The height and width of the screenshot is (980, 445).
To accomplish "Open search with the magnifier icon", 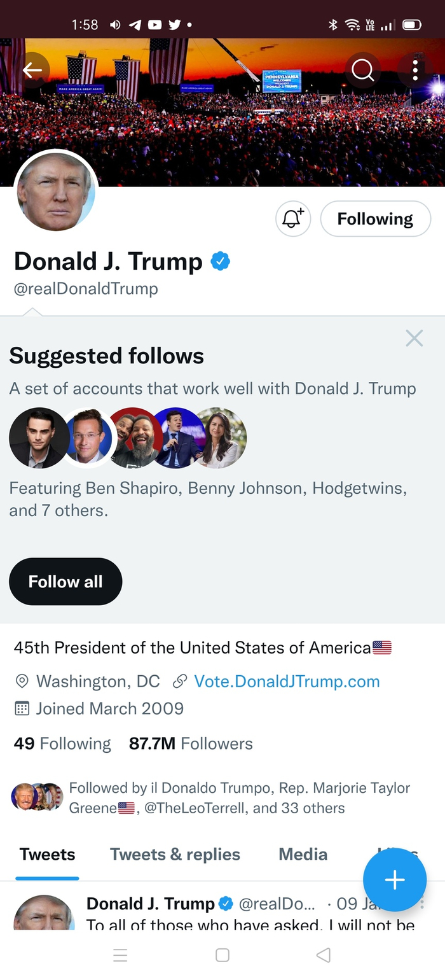I will 363,70.
